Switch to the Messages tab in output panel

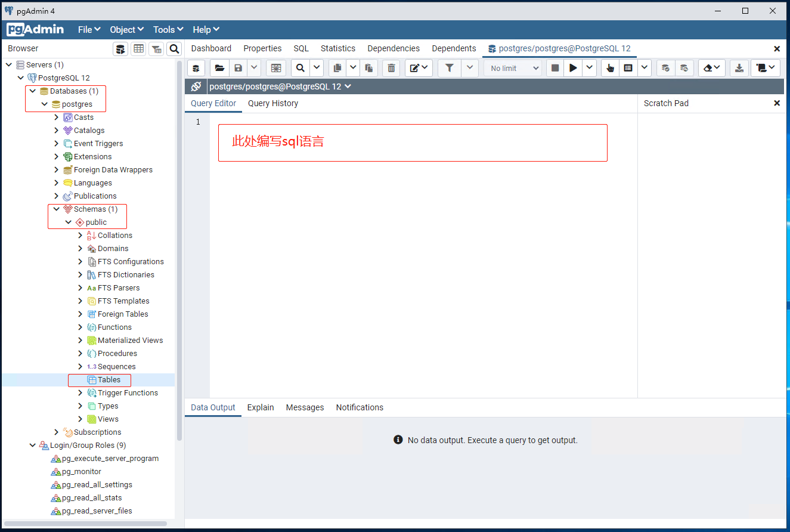[x=305, y=407]
